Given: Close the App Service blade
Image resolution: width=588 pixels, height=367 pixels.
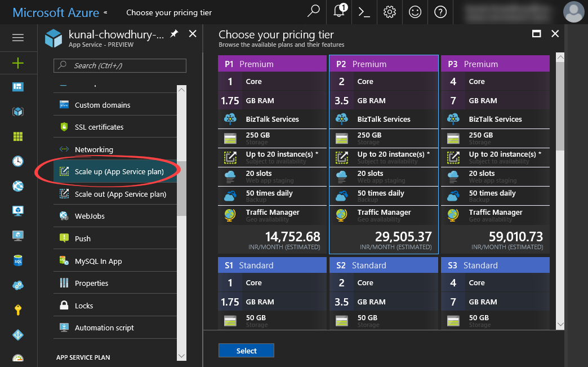Looking at the screenshot, I should point(193,34).
